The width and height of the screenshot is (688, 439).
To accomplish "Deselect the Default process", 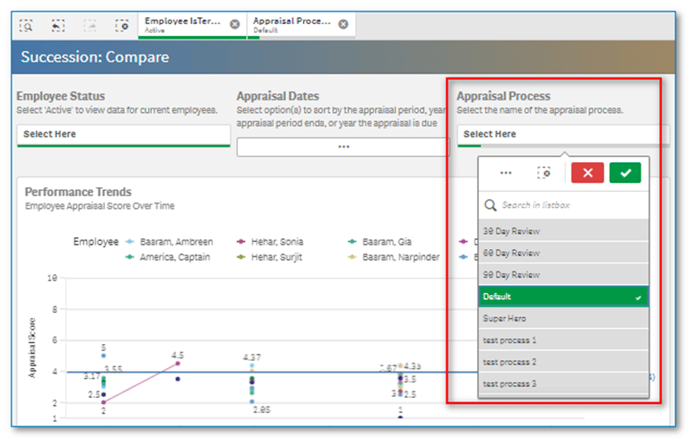I will [x=563, y=297].
